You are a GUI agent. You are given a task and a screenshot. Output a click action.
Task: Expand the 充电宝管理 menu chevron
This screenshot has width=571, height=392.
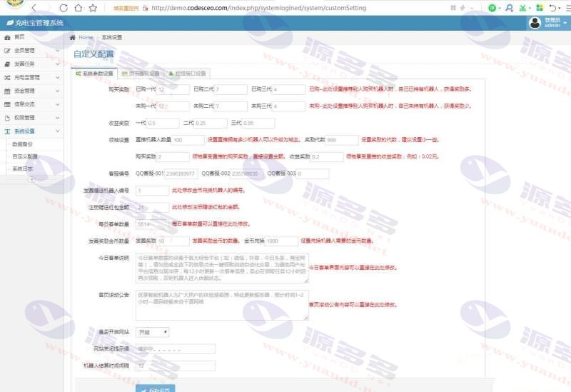57,78
